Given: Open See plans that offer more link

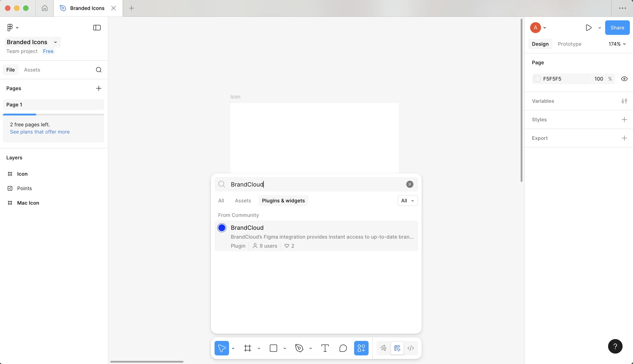Looking at the screenshot, I should (40, 132).
